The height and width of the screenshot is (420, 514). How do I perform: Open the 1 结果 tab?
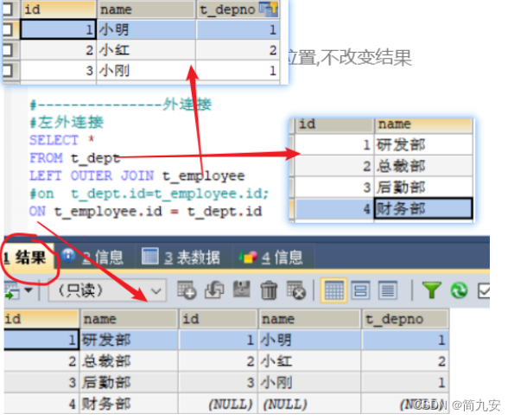28,257
